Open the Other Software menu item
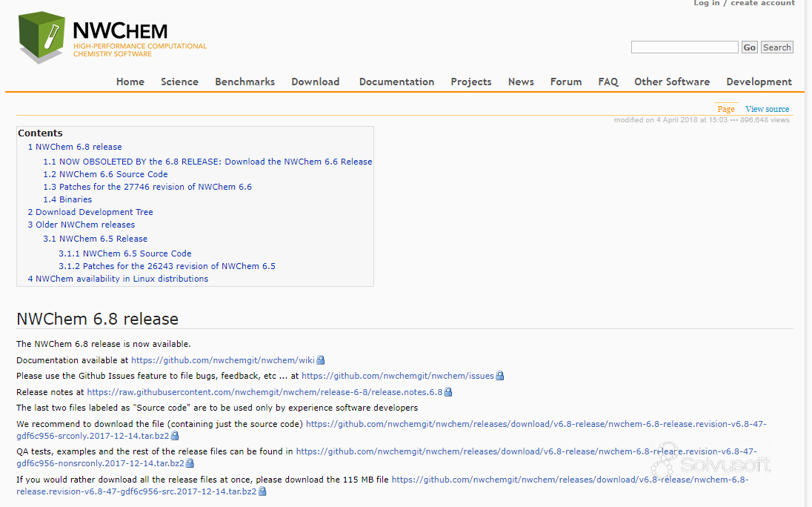This screenshot has height=507, width=812. [x=672, y=82]
